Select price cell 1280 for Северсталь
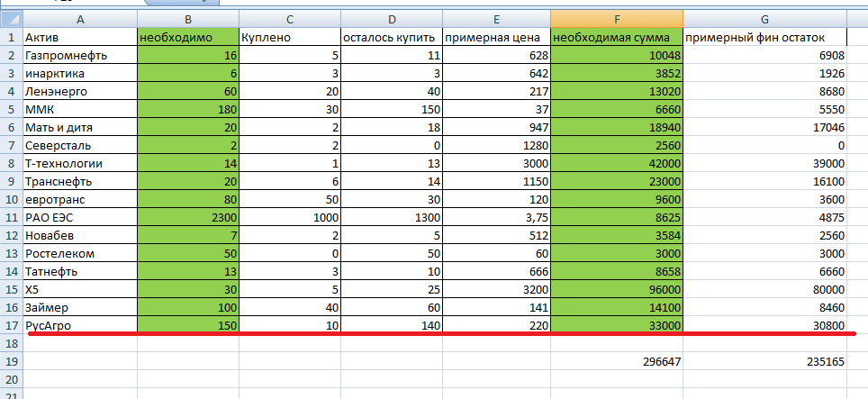This screenshot has width=868, height=399. [x=496, y=146]
